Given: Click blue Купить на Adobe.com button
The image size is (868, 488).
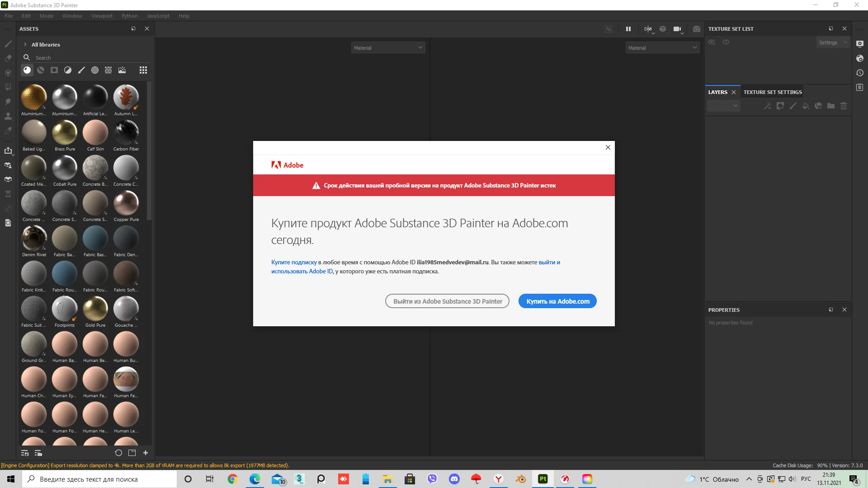Looking at the screenshot, I should tap(557, 301).
